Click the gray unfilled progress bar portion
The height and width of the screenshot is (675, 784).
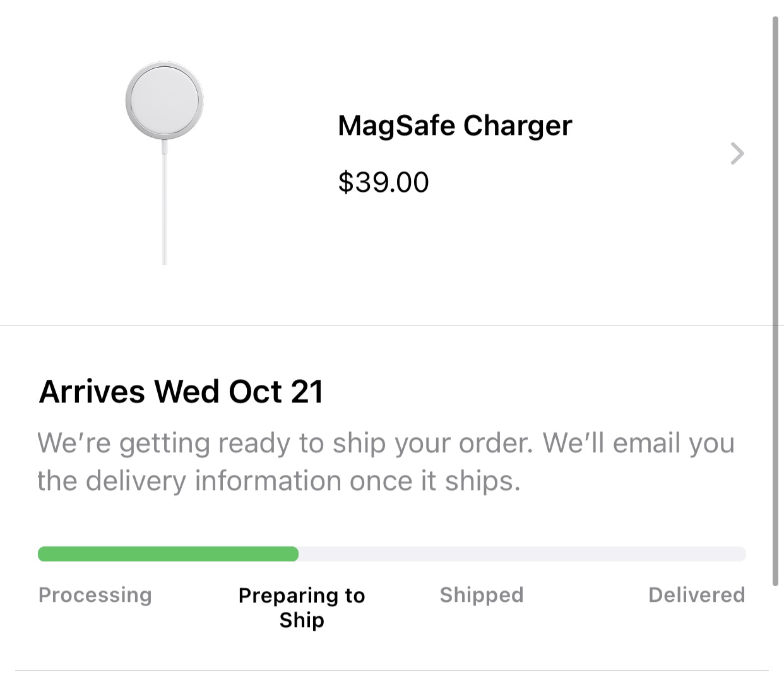click(x=522, y=554)
